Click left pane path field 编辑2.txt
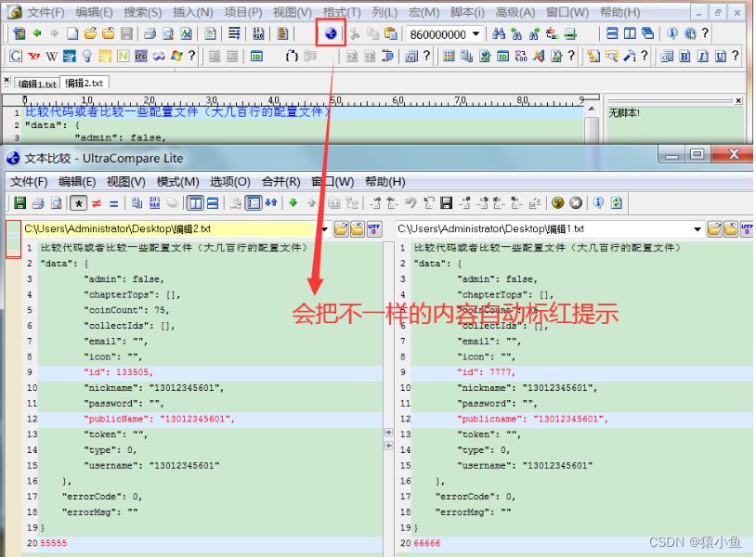The width and height of the screenshot is (756, 557). click(x=170, y=229)
